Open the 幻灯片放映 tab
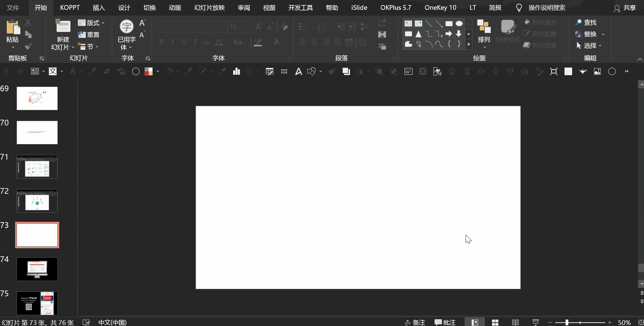 (209, 7)
